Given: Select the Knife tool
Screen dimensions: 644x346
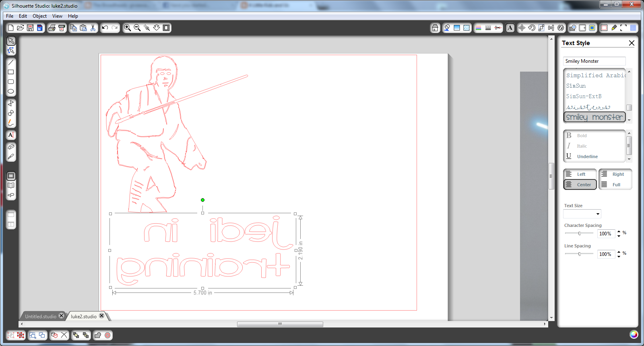Looking at the screenshot, I should tap(11, 157).
